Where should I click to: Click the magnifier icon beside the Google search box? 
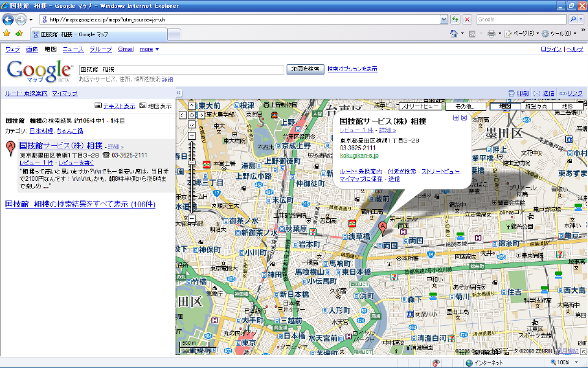pos(573,19)
